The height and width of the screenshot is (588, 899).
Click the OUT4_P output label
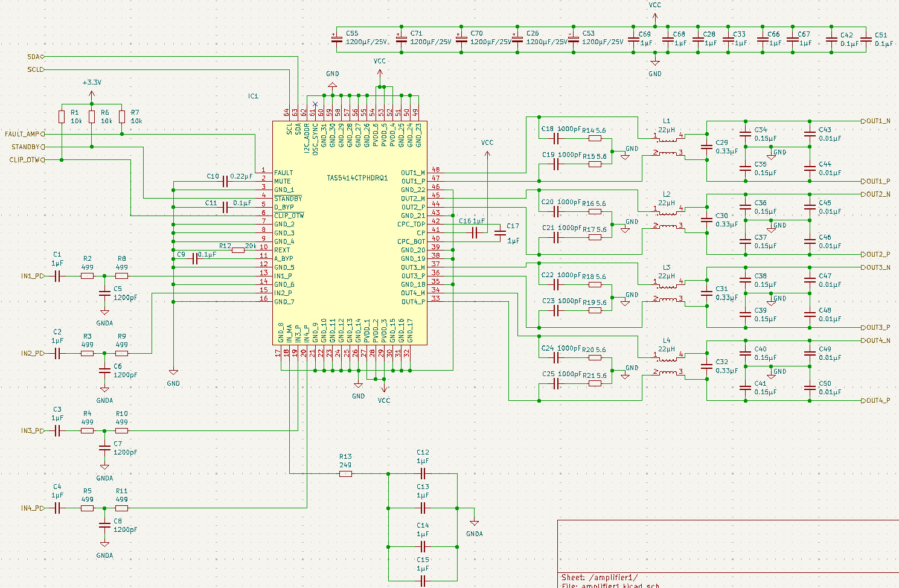pyautogui.click(x=875, y=400)
